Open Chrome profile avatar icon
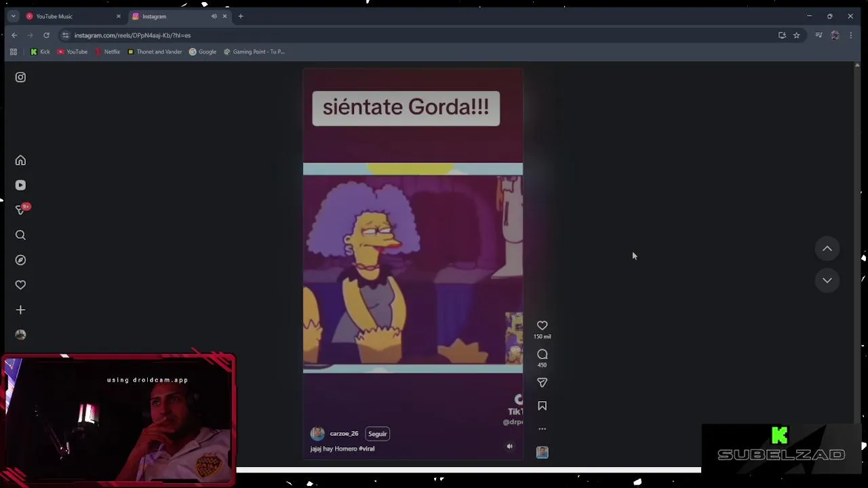 835,35
